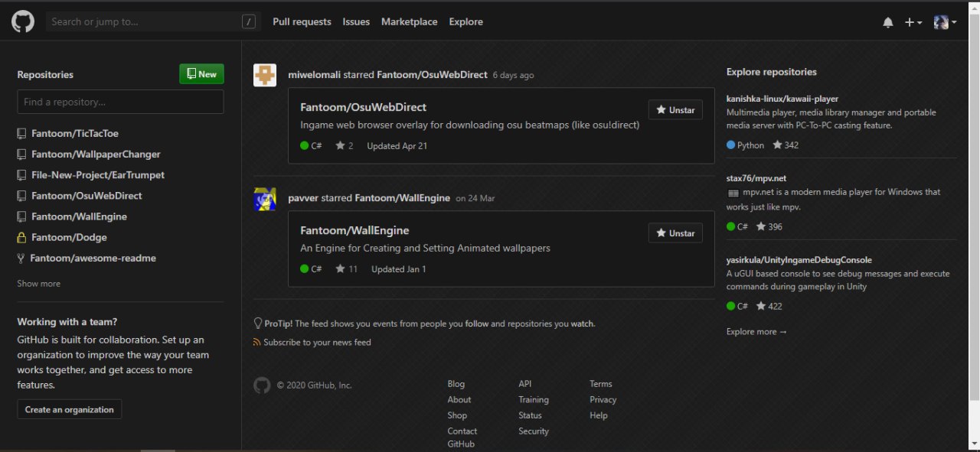
Task: Focus the Search or jump to field
Action: [153, 21]
